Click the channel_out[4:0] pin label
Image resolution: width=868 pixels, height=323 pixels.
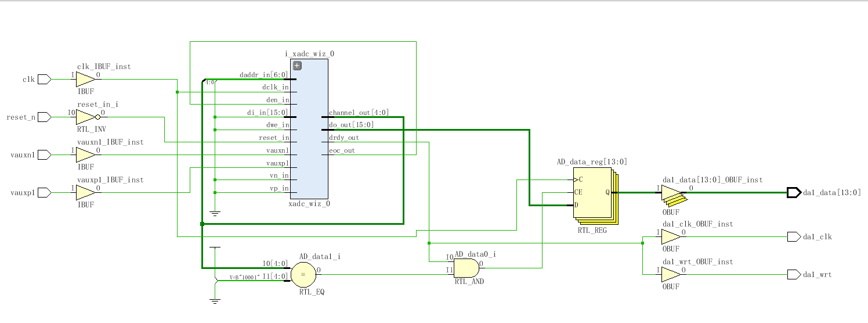pyautogui.click(x=359, y=113)
